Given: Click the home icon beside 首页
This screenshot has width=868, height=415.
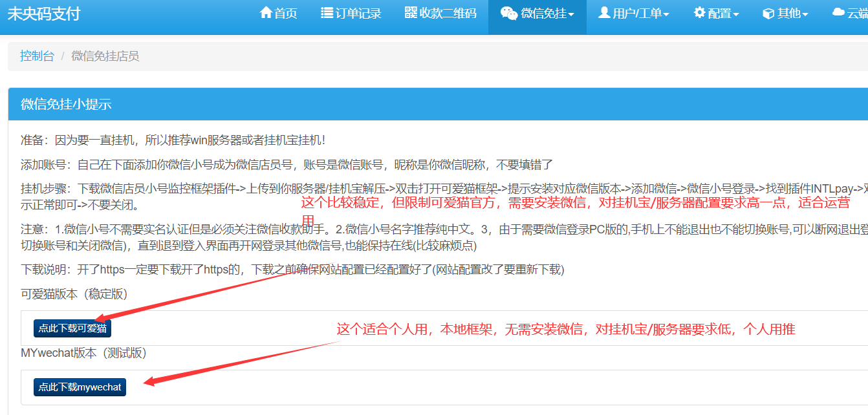Looking at the screenshot, I should pyautogui.click(x=266, y=13).
